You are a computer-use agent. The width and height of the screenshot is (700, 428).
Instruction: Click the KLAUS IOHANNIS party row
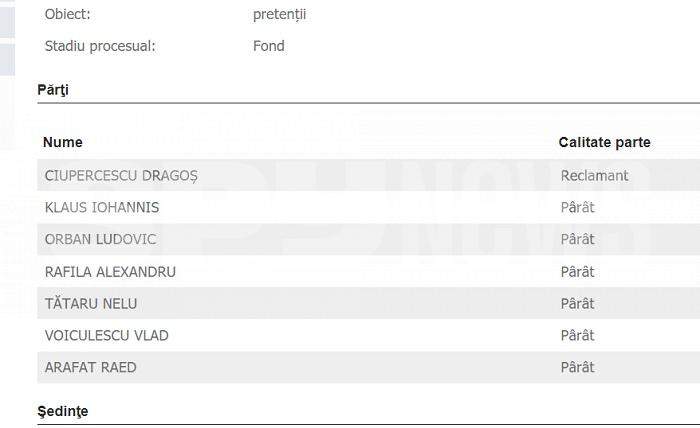368,208
